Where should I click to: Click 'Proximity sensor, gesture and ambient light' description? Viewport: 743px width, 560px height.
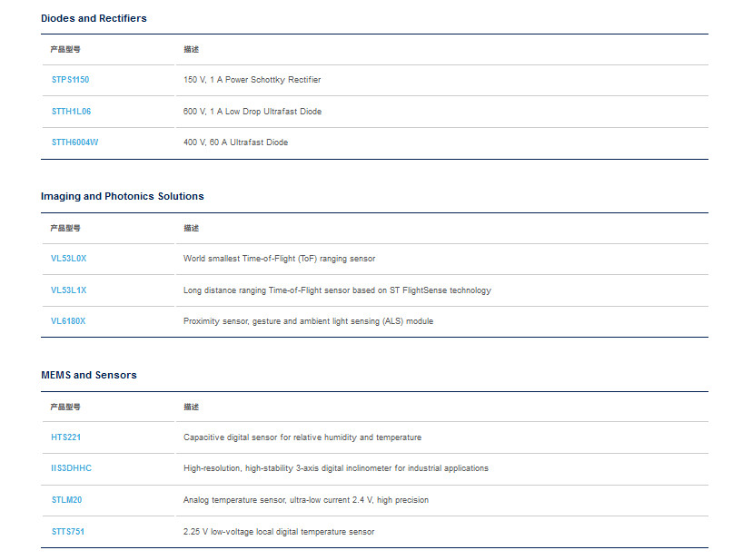308,321
